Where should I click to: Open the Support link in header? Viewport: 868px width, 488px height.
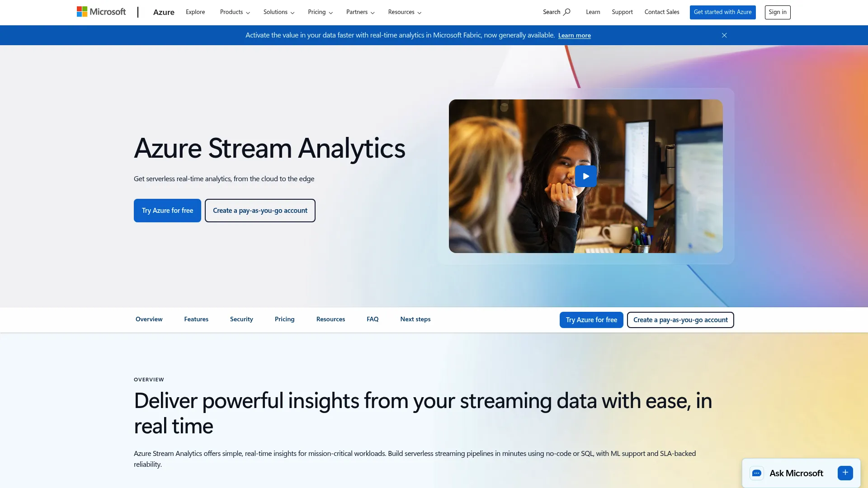pyautogui.click(x=622, y=12)
